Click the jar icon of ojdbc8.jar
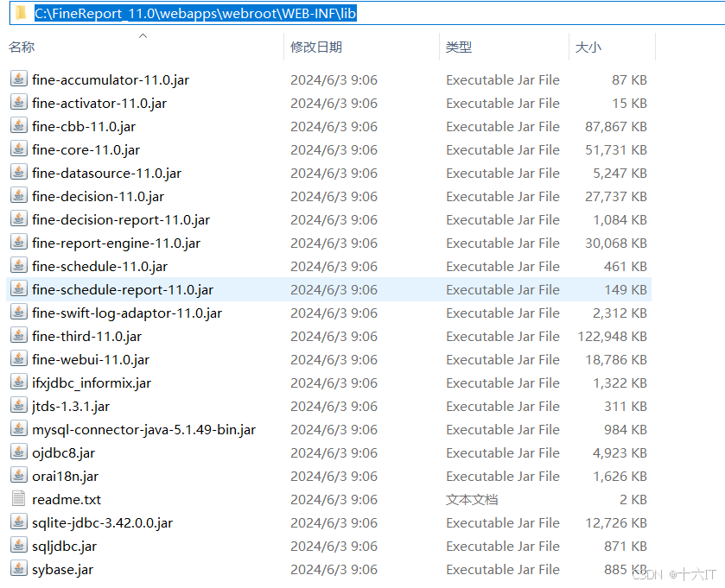The width and height of the screenshot is (725, 588). (18, 452)
